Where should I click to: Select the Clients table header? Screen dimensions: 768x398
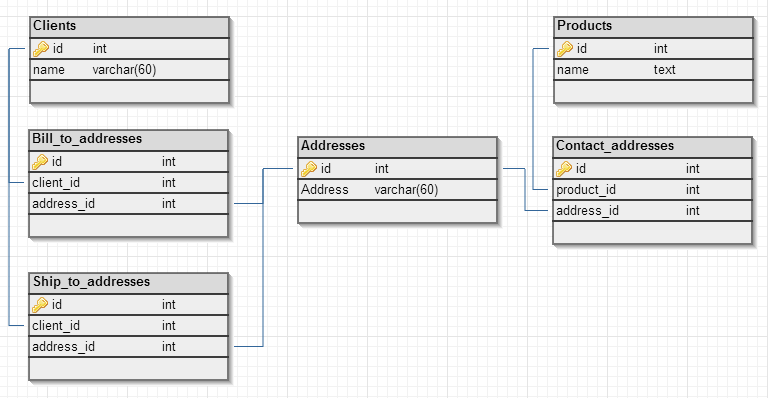(130, 26)
